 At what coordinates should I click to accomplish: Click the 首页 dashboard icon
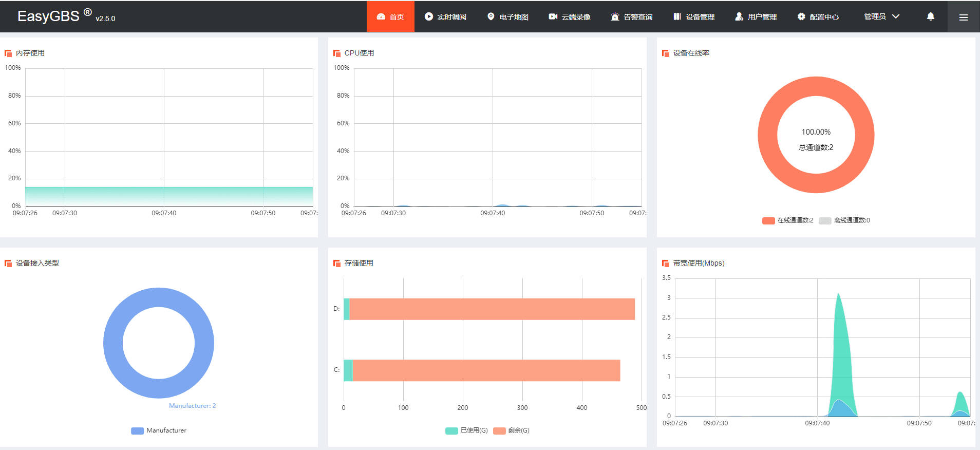click(381, 17)
